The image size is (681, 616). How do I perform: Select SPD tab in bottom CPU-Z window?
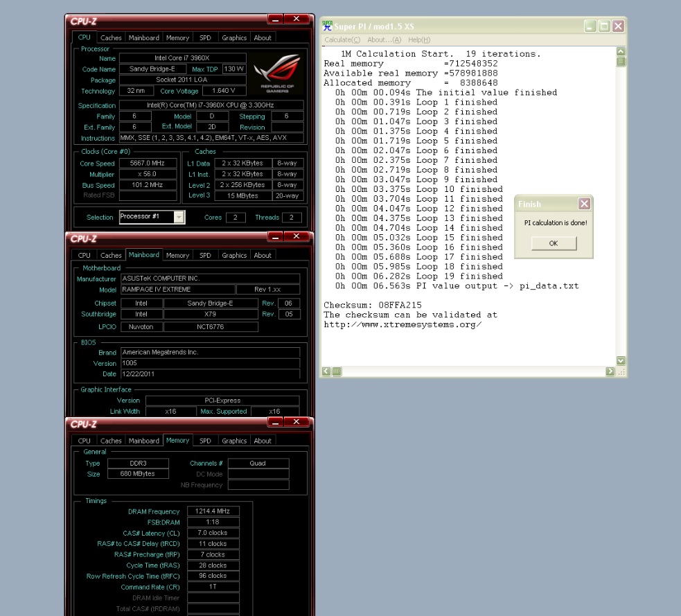point(205,441)
